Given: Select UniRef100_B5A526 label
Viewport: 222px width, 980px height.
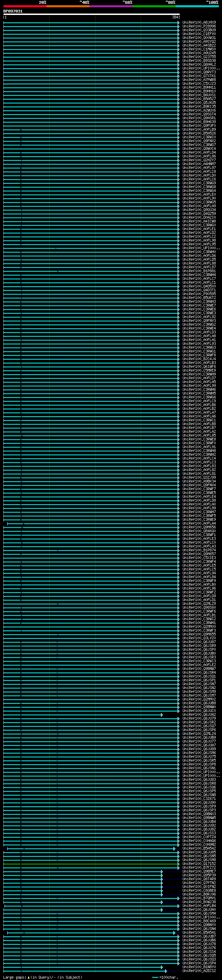Looking at the screenshot, I should point(199,133).
